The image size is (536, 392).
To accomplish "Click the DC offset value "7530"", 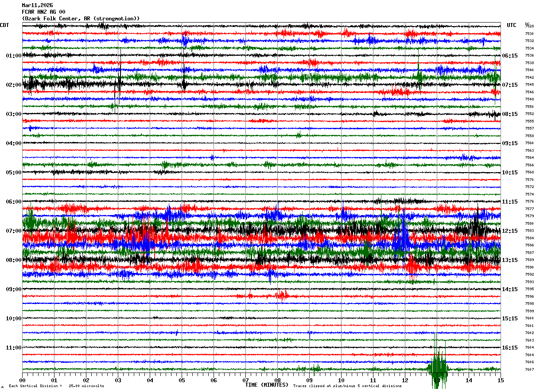I will 529,34.
